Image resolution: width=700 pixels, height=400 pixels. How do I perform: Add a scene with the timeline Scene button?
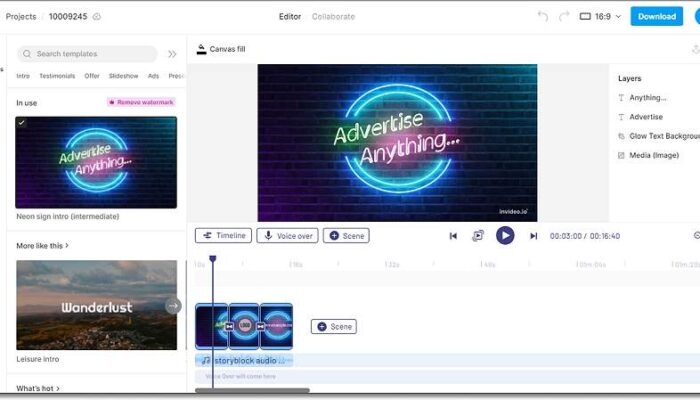[333, 327]
